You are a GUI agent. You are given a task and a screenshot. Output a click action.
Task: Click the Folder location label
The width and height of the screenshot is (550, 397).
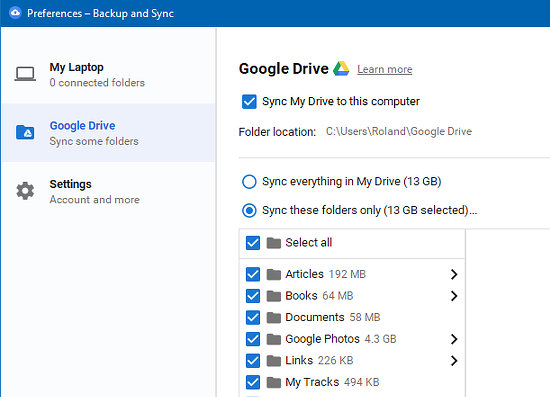[x=277, y=132]
